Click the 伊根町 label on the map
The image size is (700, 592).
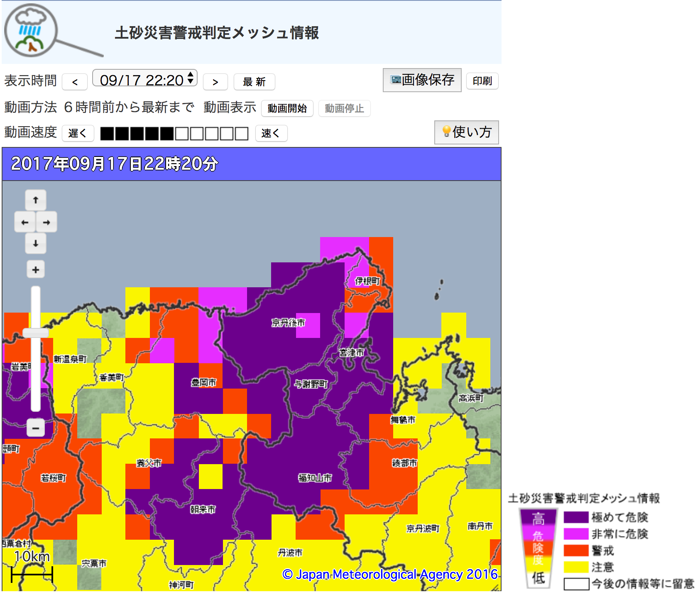coord(367,281)
